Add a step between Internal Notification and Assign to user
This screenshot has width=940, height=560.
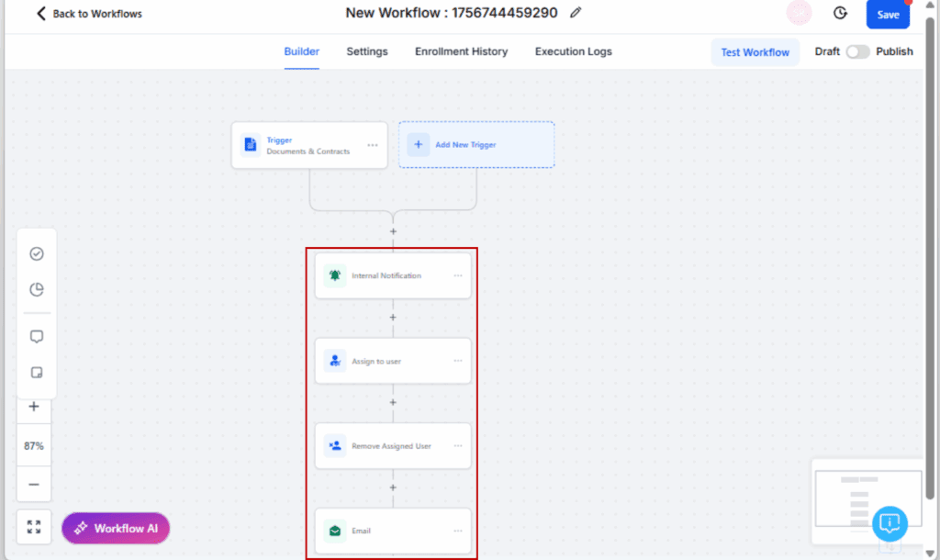coord(393,317)
